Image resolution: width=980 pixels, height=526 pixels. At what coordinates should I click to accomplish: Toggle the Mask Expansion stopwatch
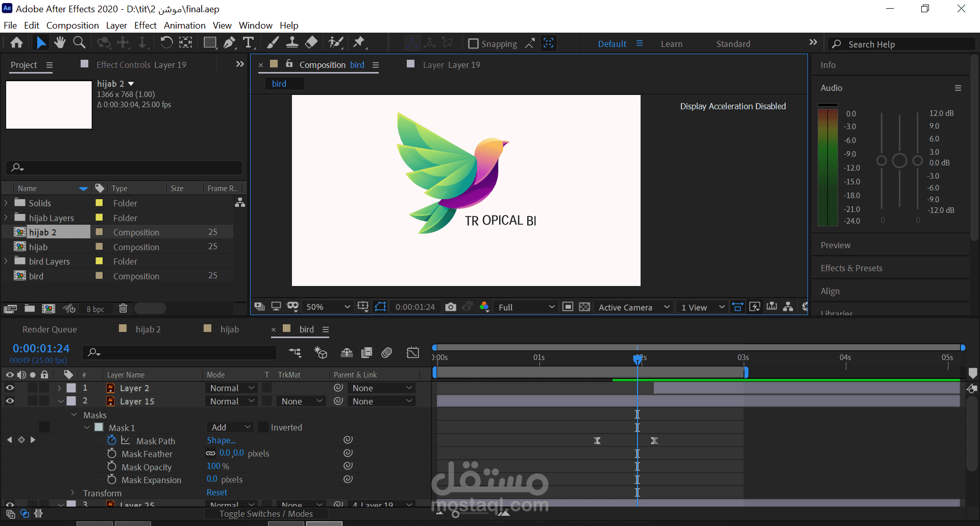pyautogui.click(x=112, y=480)
